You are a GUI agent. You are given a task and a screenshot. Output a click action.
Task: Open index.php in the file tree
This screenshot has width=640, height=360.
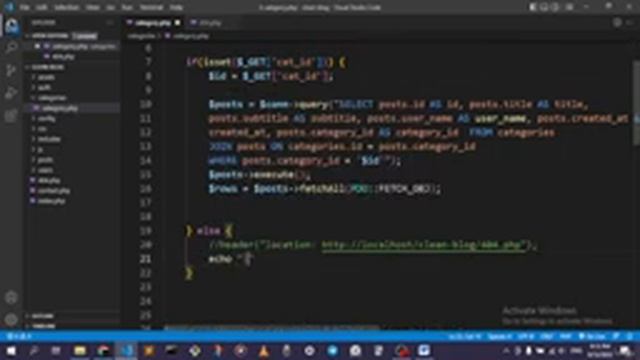pyautogui.click(x=51, y=201)
